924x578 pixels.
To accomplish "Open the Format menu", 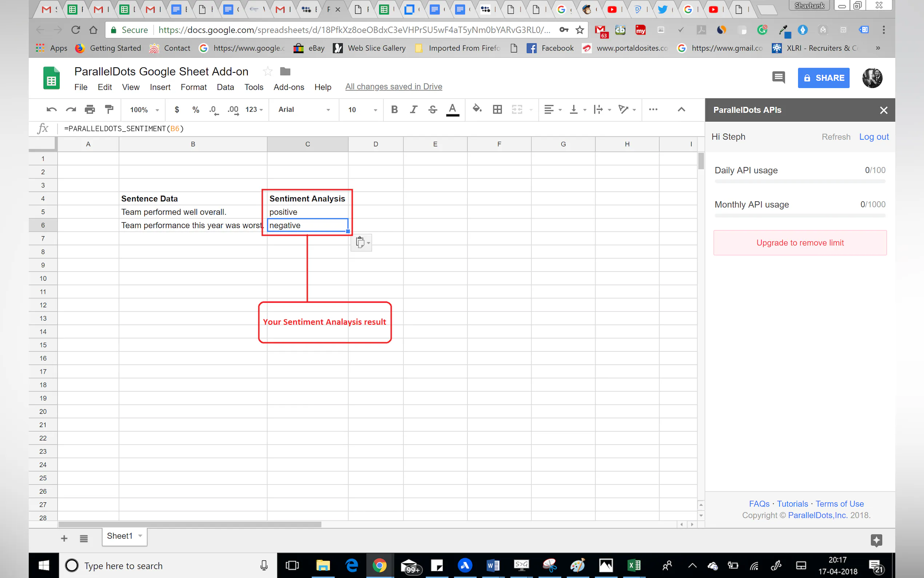I will (193, 87).
